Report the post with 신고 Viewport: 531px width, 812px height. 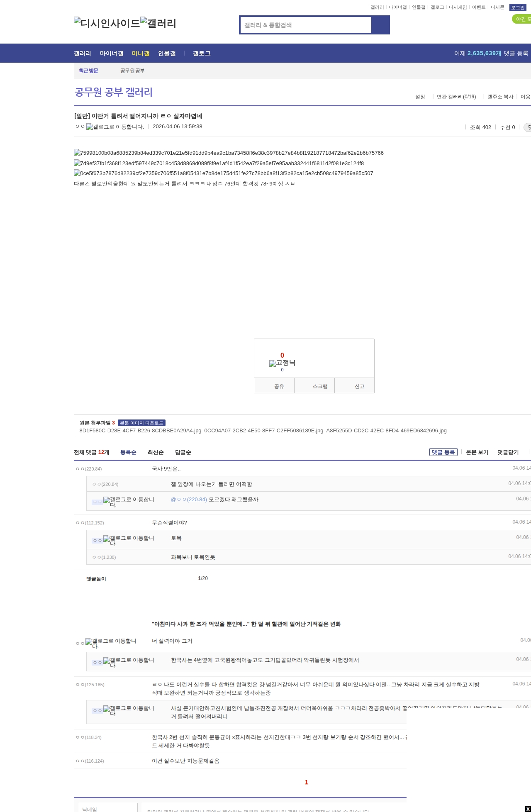tap(355, 386)
